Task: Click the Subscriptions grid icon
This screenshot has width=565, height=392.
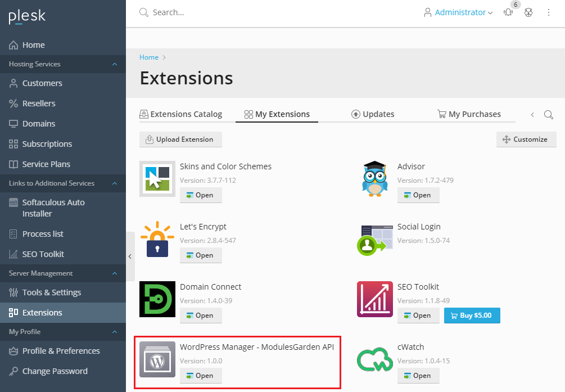Action: 13,144
